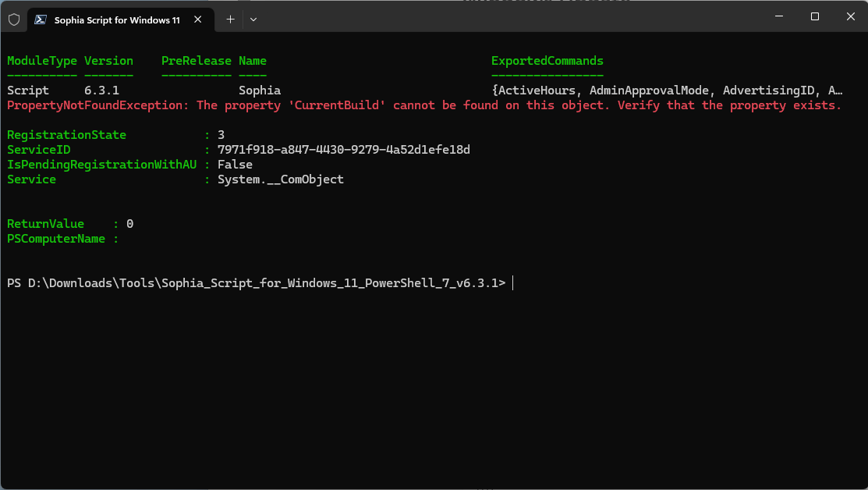Viewport: 868px width, 490px height.
Task: Click the IsPendingRegistrationWithAU False value
Action: [236, 164]
